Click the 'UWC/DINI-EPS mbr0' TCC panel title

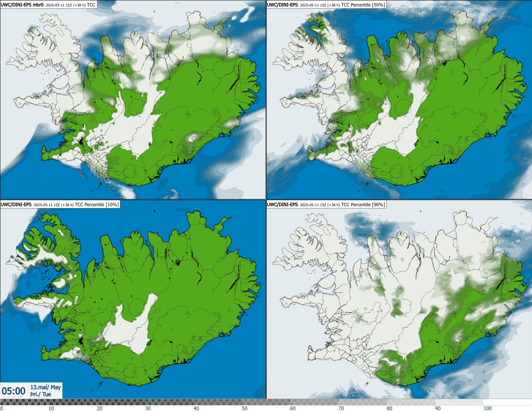pyautogui.click(x=49, y=5)
